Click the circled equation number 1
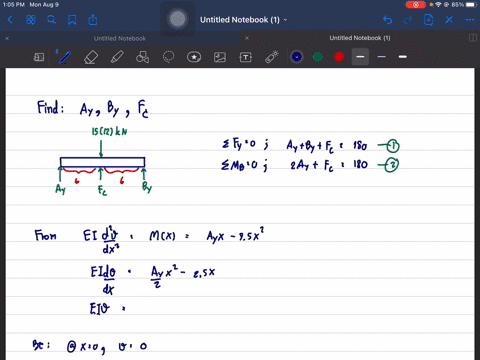The height and width of the screenshot is (360, 480). [393, 146]
